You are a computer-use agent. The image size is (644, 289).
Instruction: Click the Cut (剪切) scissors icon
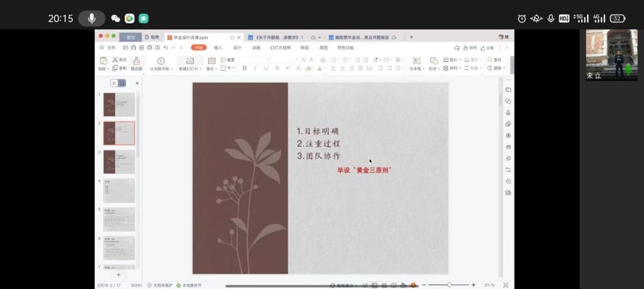(x=116, y=60)
